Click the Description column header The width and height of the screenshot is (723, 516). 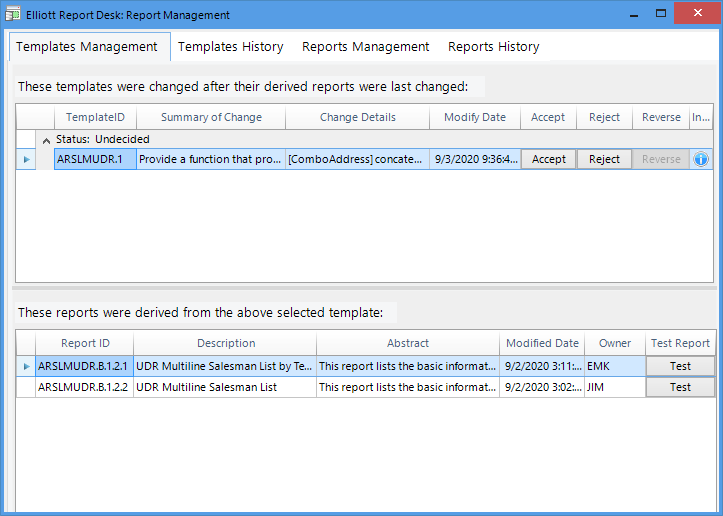(225, 343)
